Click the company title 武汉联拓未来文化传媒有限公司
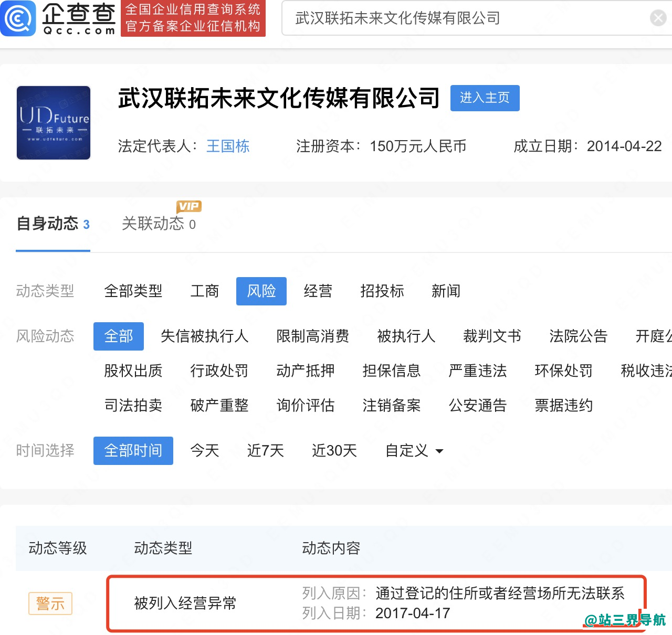The height and width of the screenshot is (635, 672). pyautogui.click(x=279, y=98)
